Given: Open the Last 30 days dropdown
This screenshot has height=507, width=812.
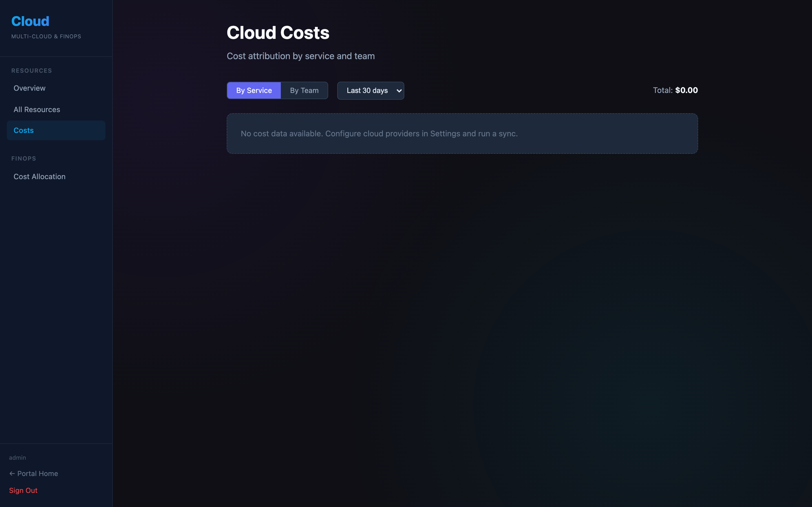Looking at the screenshot, I should point(370,90).
